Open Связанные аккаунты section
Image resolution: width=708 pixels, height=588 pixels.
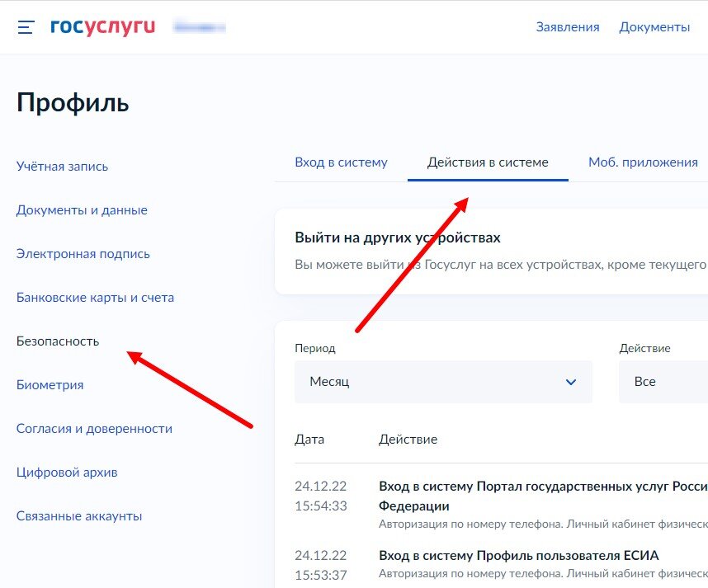[79, 515]
